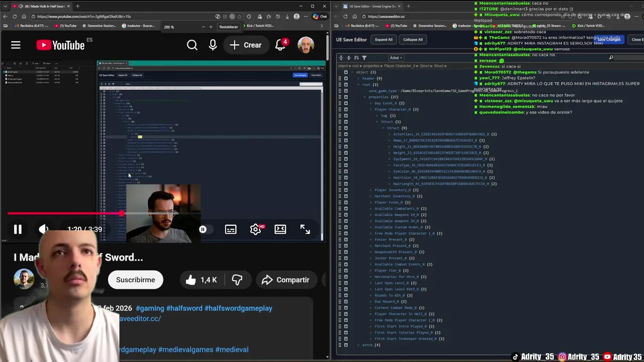This screenshot has height=362, width=644.
Task: Collapse the Player Character_0 node
Action: coord(371,109)
